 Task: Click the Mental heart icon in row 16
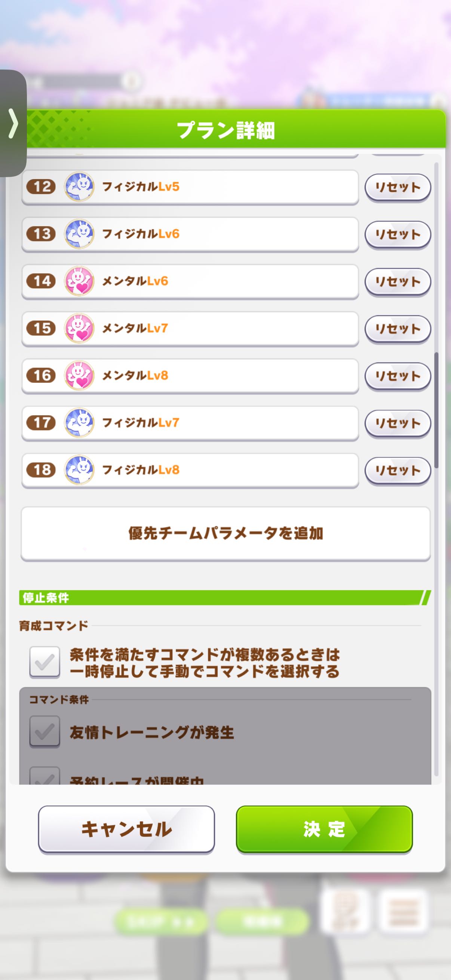[79, 376]
